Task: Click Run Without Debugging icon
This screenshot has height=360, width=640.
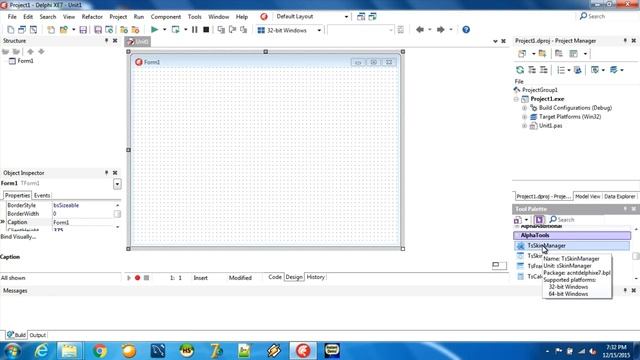Action: (x=176, y=30)
